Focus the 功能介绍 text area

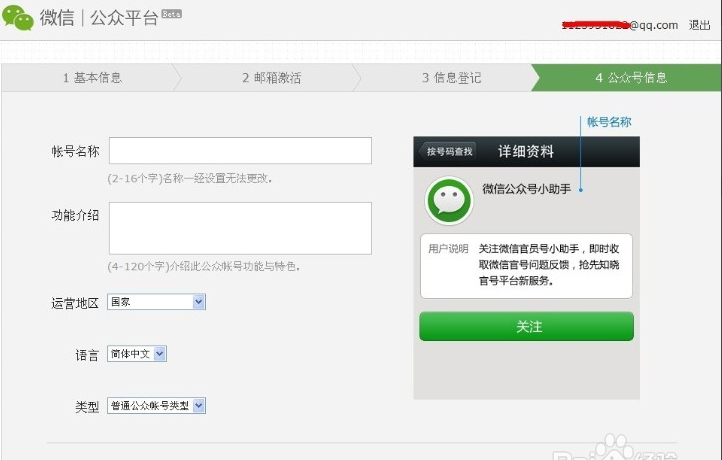click(240, 228)
